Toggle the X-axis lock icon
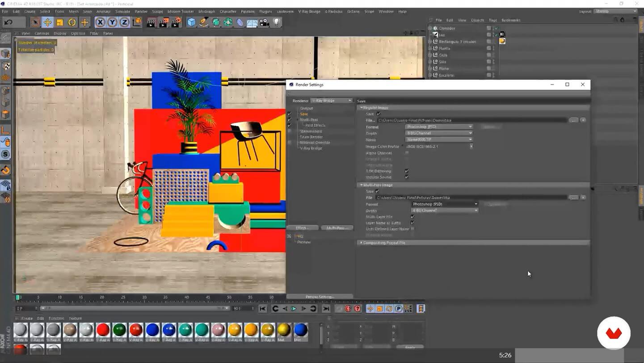Viewport: 644px width, 363px height. coord(100,22)
